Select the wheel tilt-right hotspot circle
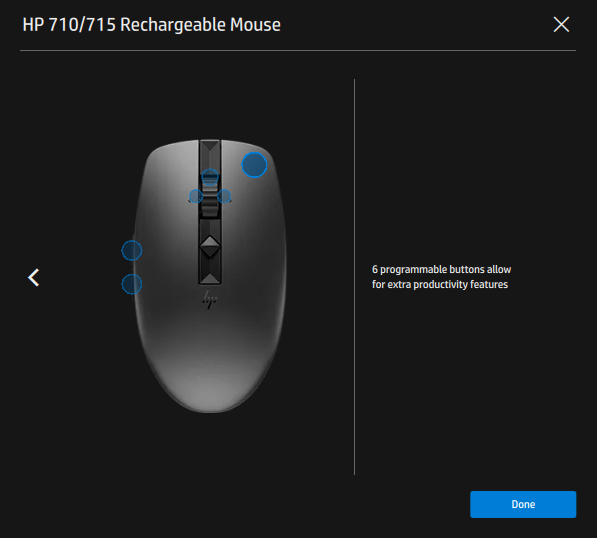This screenshot has height=538, width=597. tap(224, 196)
